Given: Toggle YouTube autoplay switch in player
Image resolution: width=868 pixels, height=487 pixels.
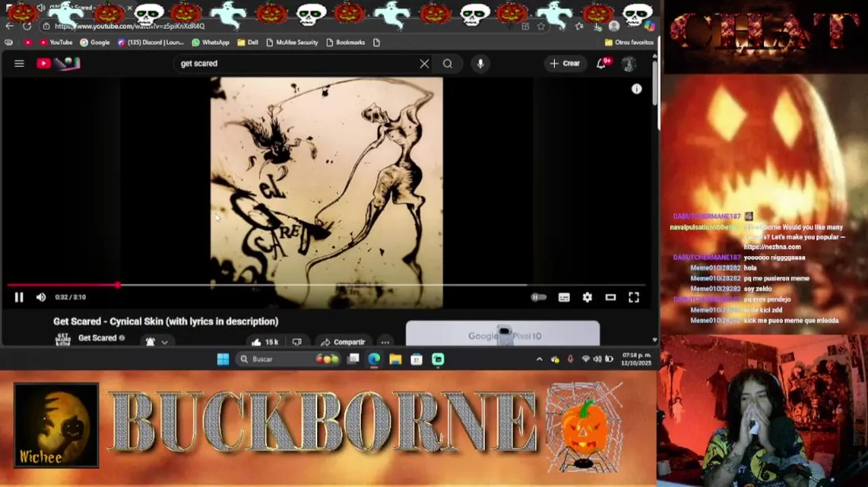Looking at the screenshot, I should [x=539, y=297].
